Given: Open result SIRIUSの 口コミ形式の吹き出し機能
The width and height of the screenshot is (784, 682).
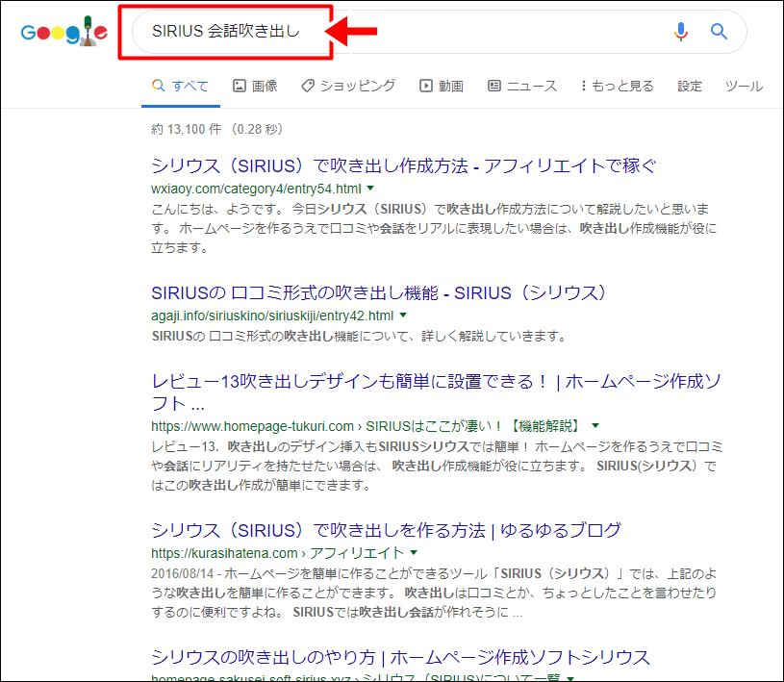Looking at the screenshot, I should pyautogui.click(x=379, y=292).
